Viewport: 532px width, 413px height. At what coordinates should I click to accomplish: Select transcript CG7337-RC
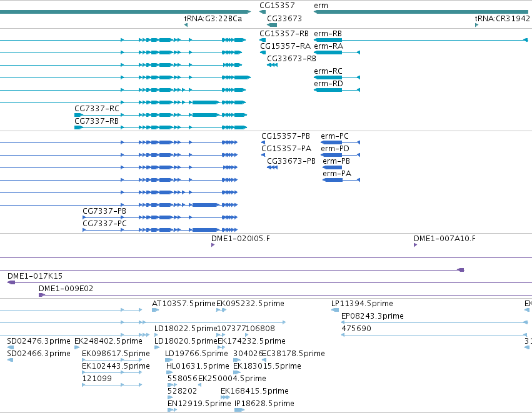[161, 115]
